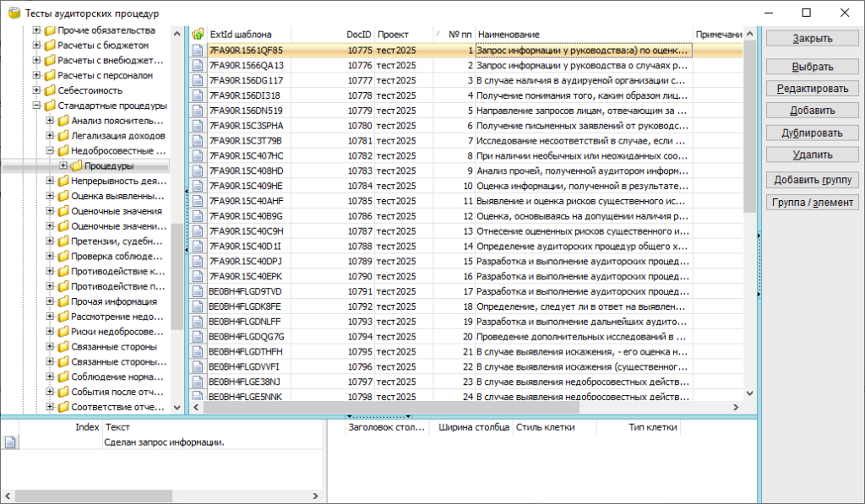865x504 pixels.
Task: Click the document icon for DocID 10780 row
Action: pos(198,126)
